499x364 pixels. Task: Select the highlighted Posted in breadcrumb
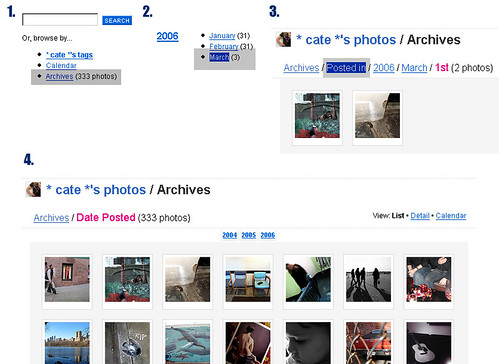(x=346, y=68)
